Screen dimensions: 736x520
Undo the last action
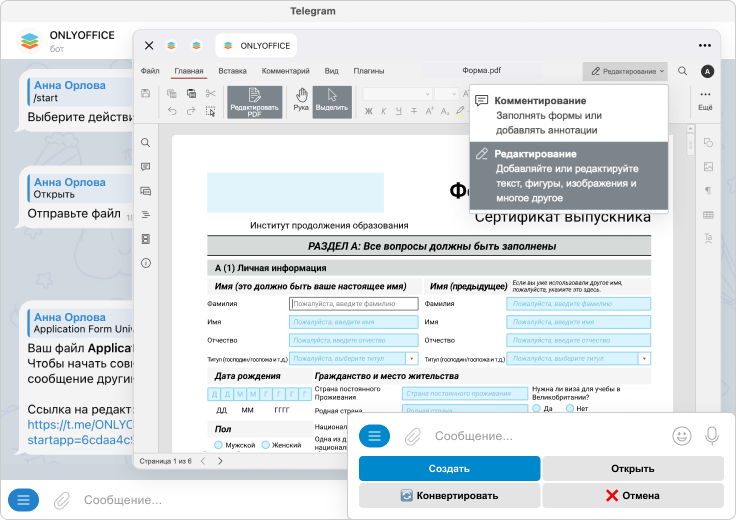click(172, 111)
